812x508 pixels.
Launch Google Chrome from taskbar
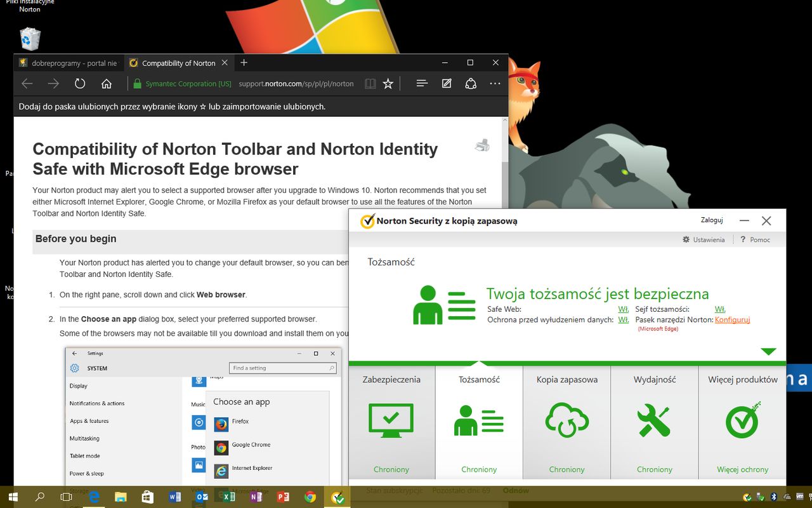coord(310,497)
